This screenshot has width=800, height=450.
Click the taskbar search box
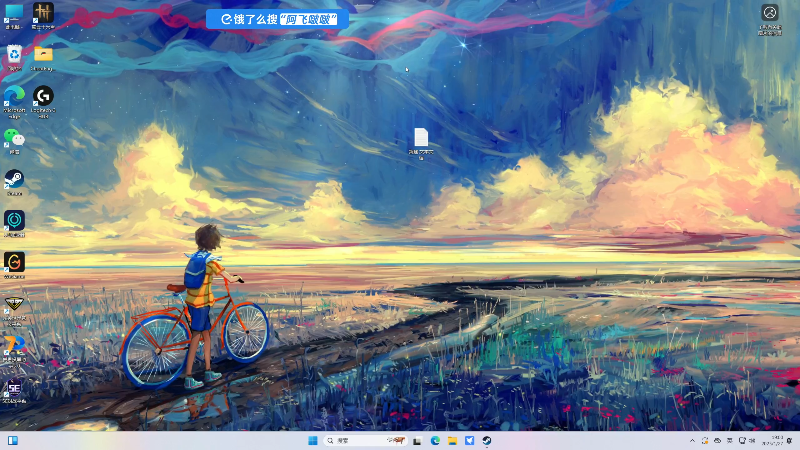point(365,440)
